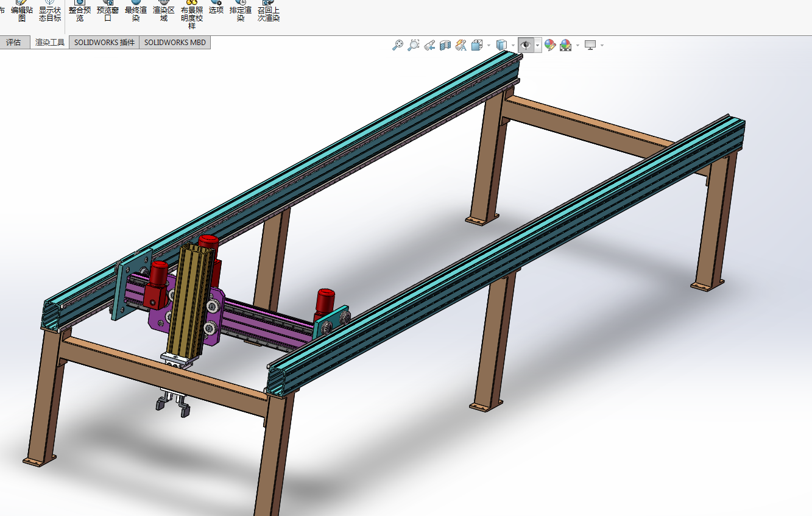
Task: Open the View Settings dropdown arrow
Action: point(602,45)
